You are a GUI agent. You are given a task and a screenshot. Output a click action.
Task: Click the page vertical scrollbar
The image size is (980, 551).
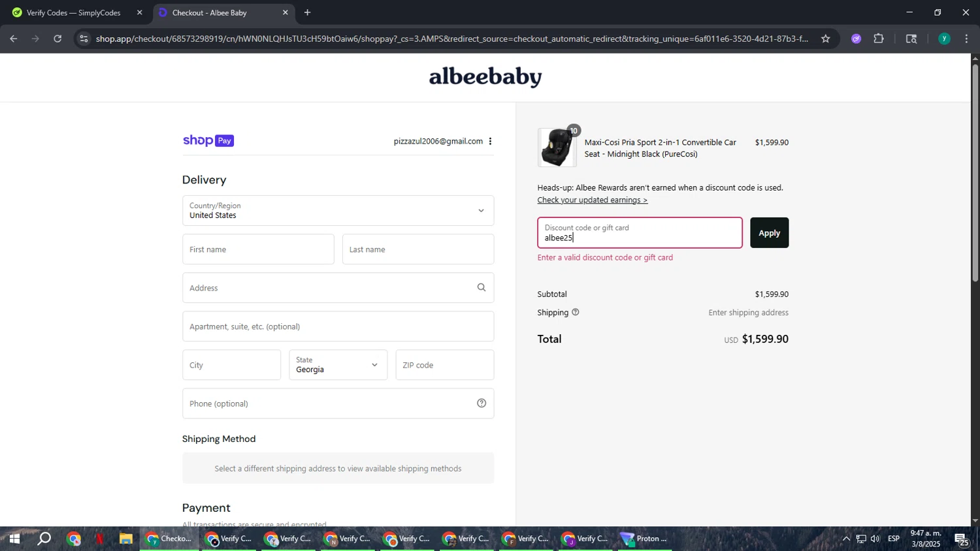pos(975,173)
